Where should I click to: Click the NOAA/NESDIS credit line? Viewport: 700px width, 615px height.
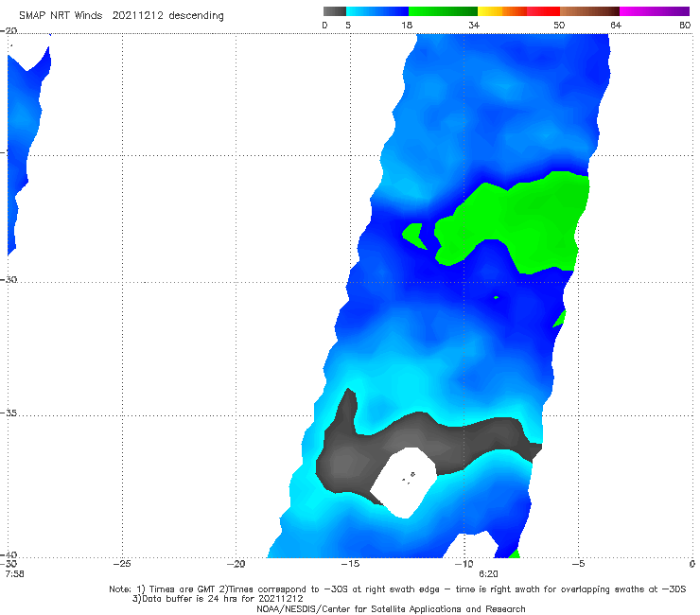[391, 608]
